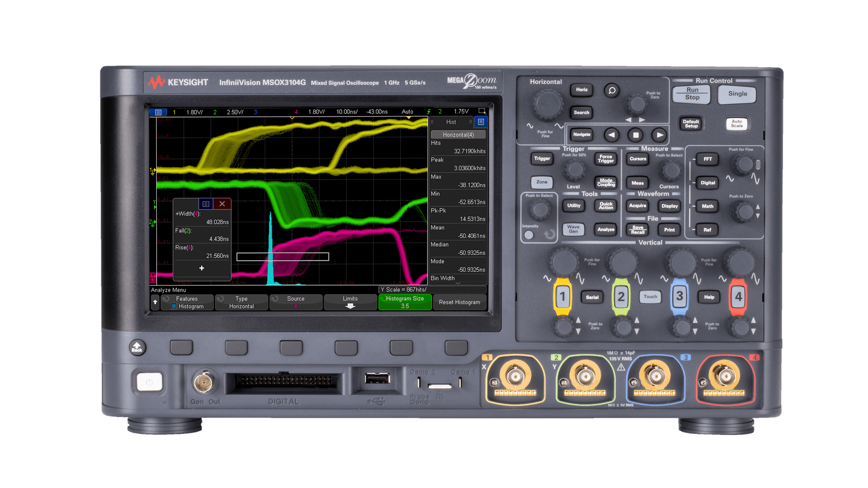Screen dimensions: 868x488
Task: Toggle the FFT key
Action: pyautogui.click(x=707, y=159)
